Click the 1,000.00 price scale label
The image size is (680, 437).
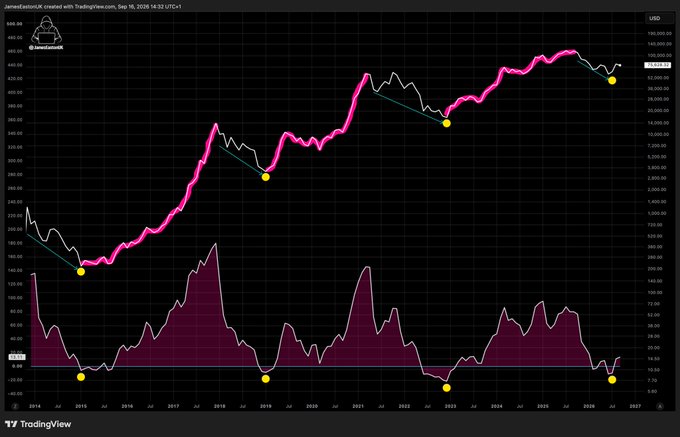pyautogui.click(x=659, y=213)
